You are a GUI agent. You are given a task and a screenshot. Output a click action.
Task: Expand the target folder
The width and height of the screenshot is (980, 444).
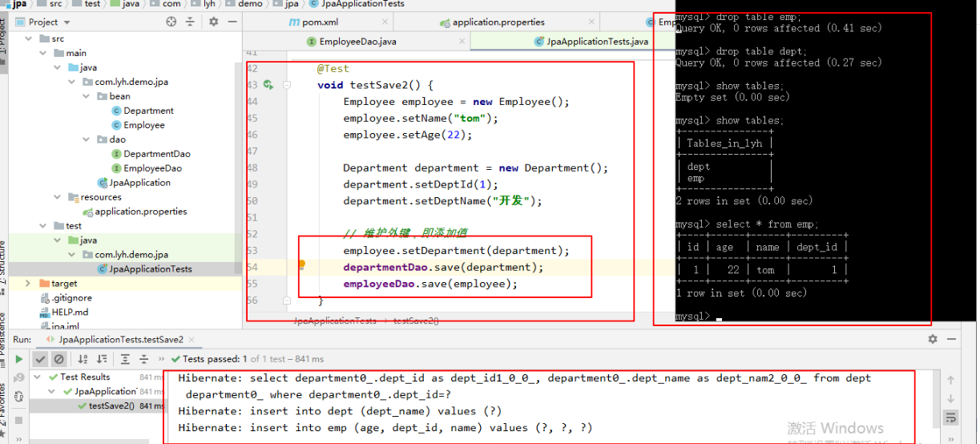(x=29, y=284)
